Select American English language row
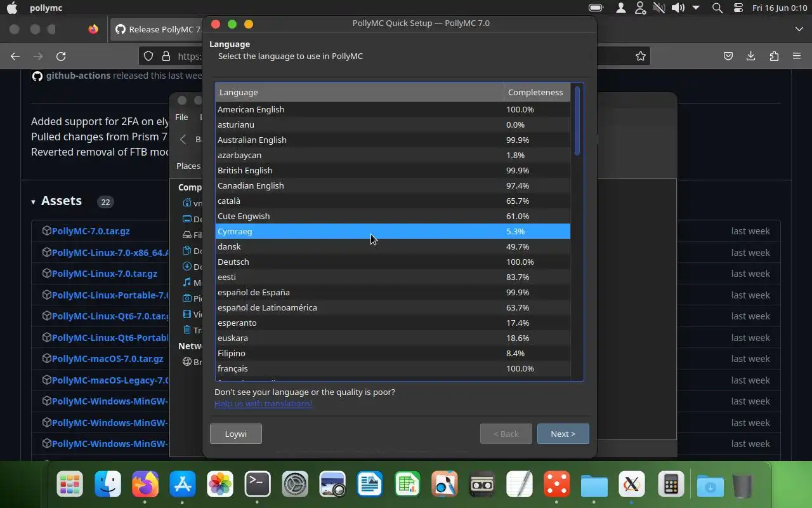Viewport: 812px width, 508px height. pos(393,109)
